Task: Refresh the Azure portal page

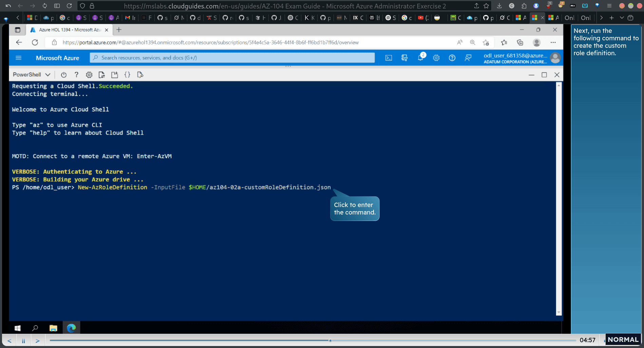Action: click(x=35, y=42)
